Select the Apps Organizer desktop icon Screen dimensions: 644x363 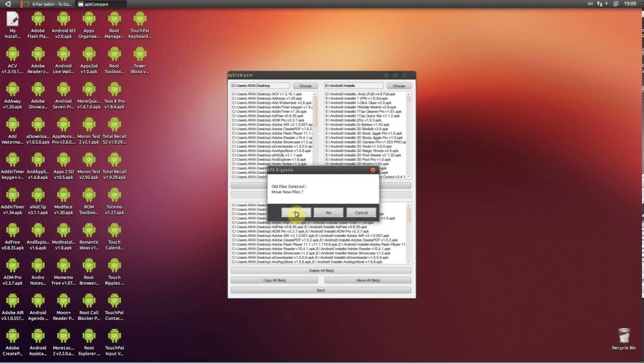(89, 25)
